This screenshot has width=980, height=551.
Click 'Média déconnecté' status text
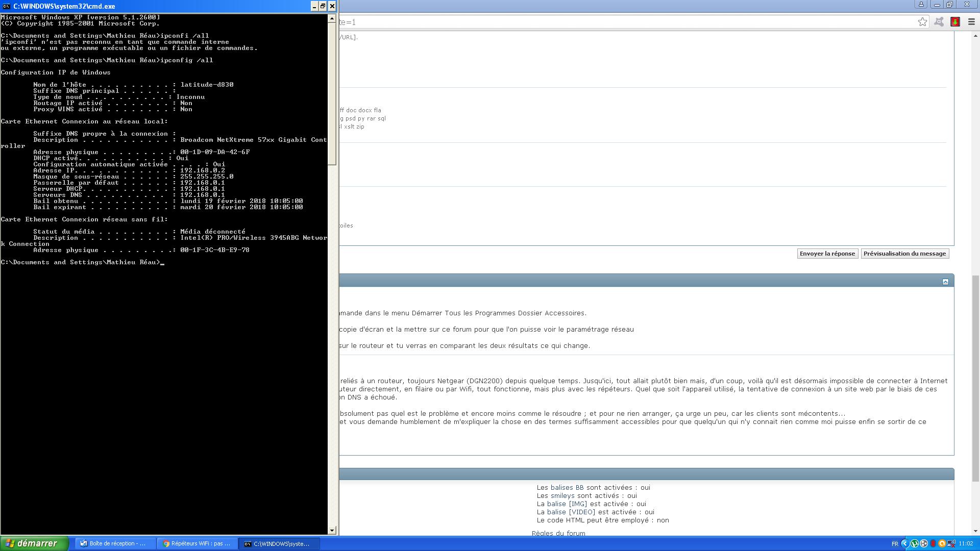coord(213,232)
